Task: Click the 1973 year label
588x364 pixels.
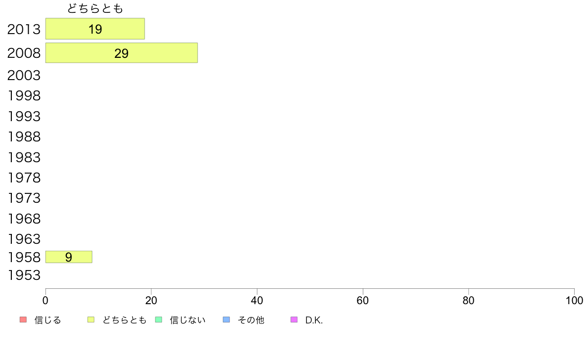Action: coord(24,198)
